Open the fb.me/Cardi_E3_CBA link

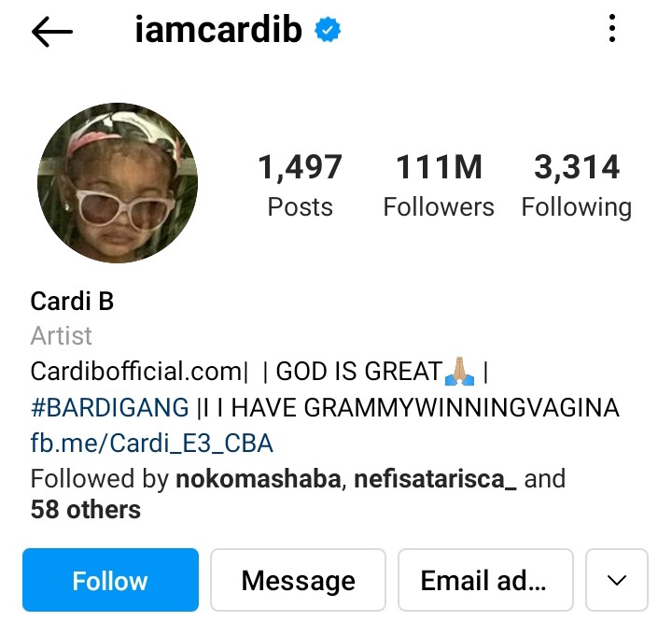coord(152,444)
